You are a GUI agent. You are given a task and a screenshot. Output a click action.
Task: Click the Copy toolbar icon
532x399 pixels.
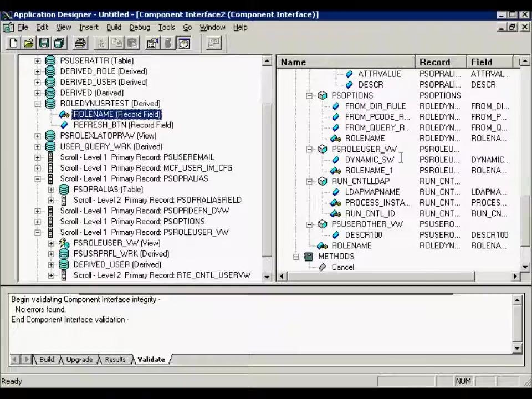116,43
